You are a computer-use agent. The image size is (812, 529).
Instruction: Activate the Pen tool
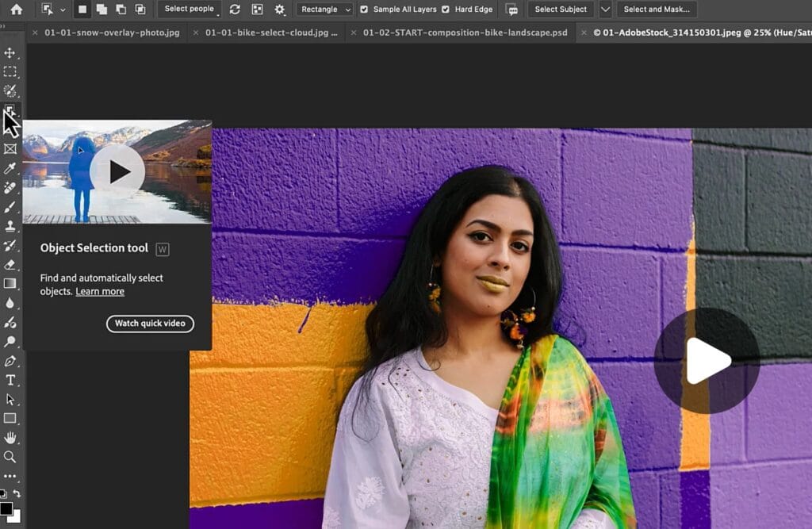point(10,361)
